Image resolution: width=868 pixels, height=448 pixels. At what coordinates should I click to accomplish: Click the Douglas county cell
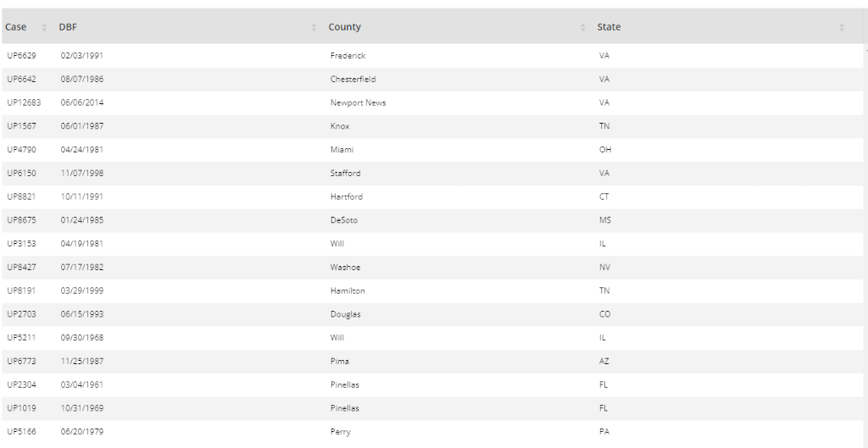(x=345, y=314)
